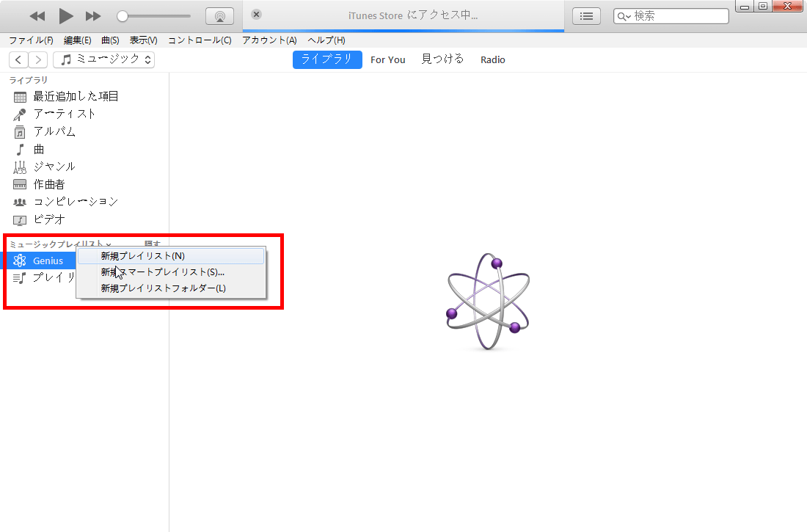The width and height of the screenshot is (807, 532).
Task: Click the screen icon beside ビデオ
Action: pyautogui.click(x=20, y=220)
